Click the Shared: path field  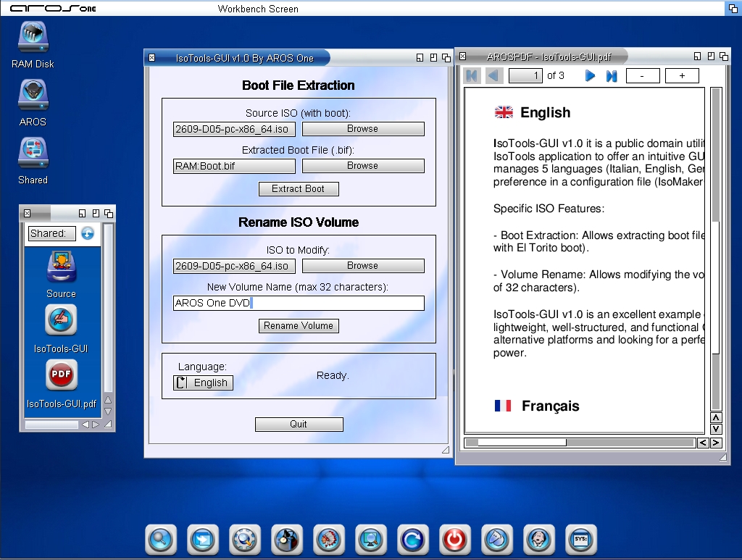click(52, 233)
